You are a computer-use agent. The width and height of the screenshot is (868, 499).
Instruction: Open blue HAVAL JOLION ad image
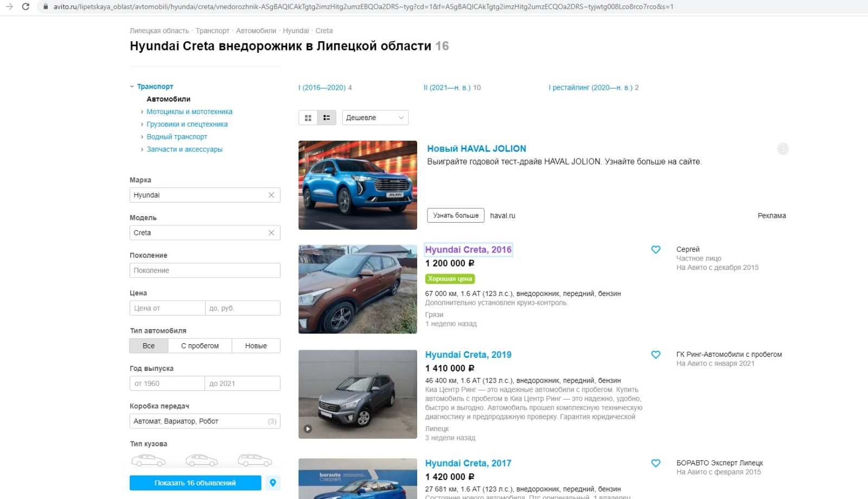pyautogui.click(x=358, y=185)
